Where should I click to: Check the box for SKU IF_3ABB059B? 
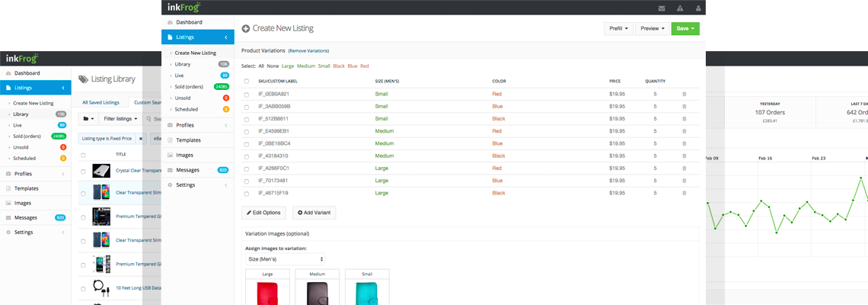(x=246, y=107)
